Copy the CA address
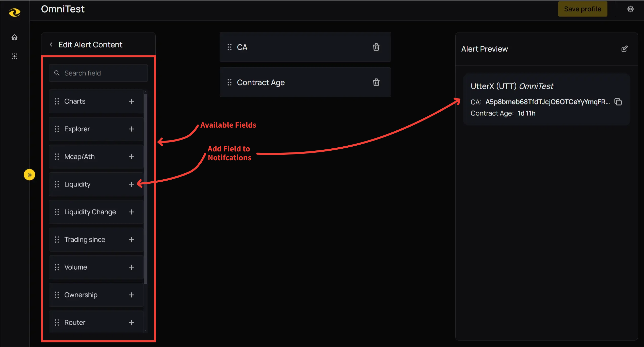Viewport: 644px width, 347px height. [618, 102]
